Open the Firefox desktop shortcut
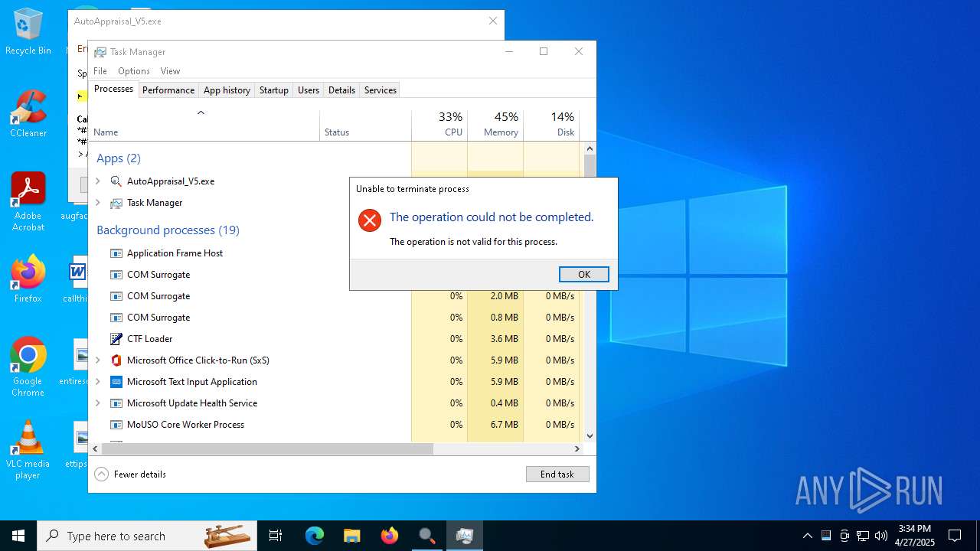The height and width of the screenshot is (551, 980). click(28, 279)
